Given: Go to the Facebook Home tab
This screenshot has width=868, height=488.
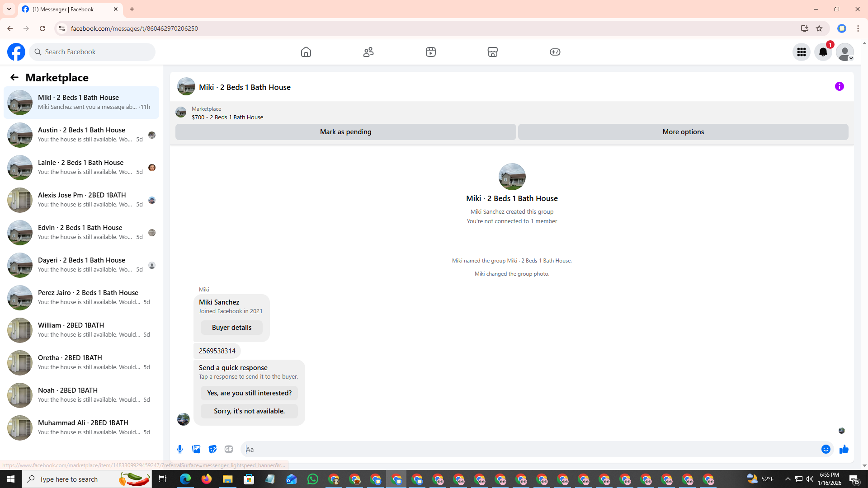Looking at the screenshot, I should [306, 52].
